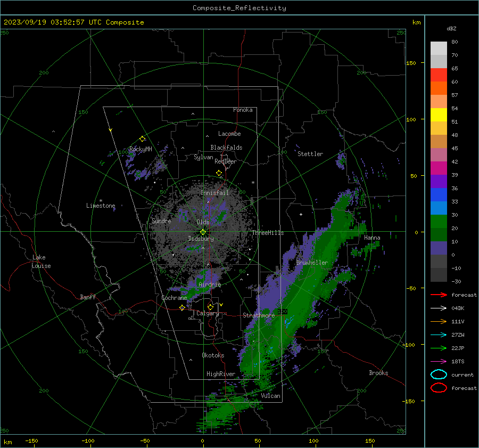
Task: Click the red 60-65 dBZ color block
Action: (439, 75)
